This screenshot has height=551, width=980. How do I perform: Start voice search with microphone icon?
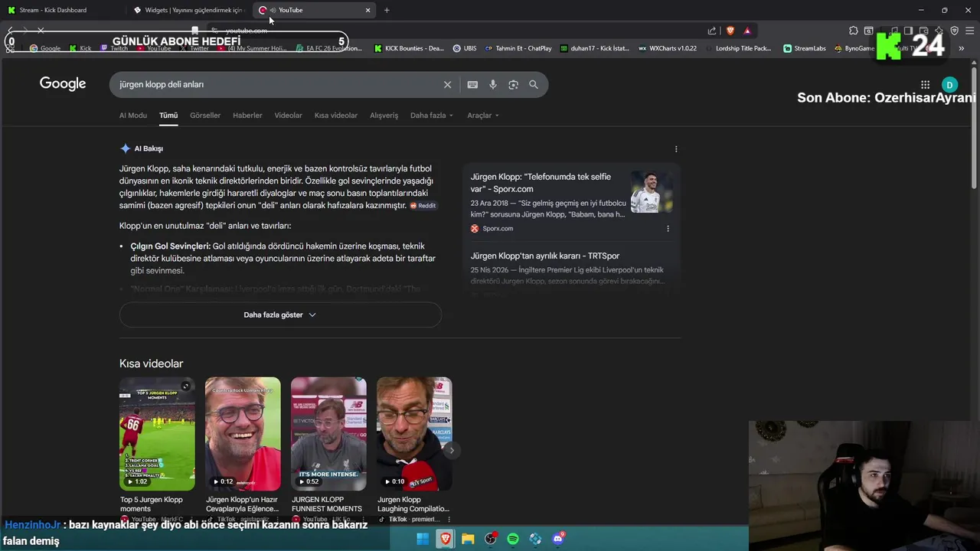493,85
